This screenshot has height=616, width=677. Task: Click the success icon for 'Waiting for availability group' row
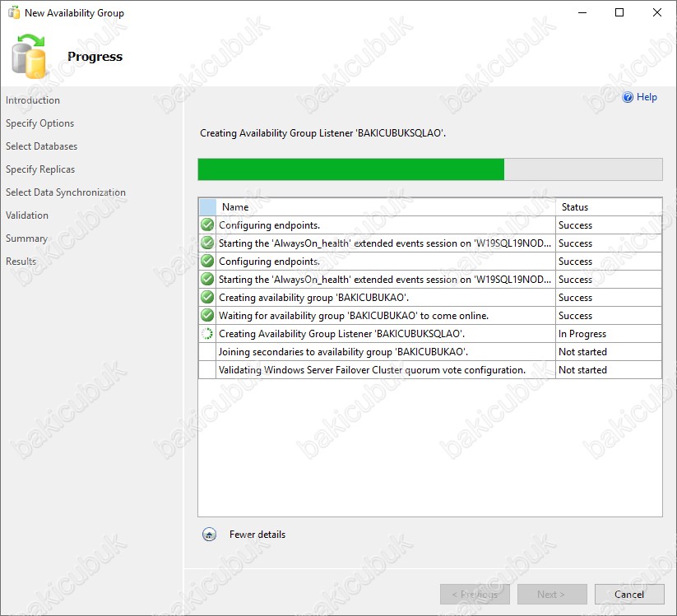pos(207,316)
